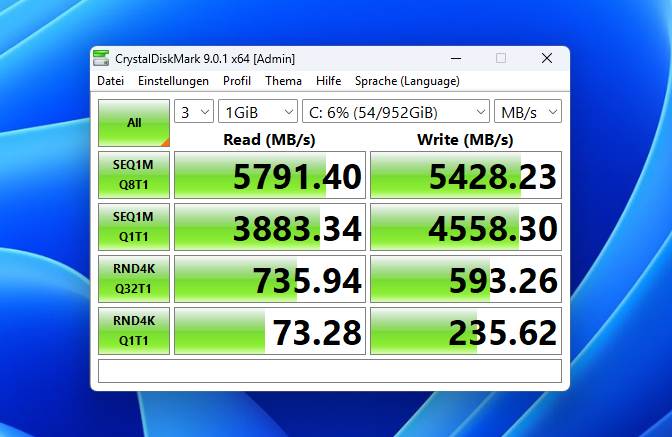Run the SEQ1M Q1T1 test
Viewport: 672px width, 437px height.
coord(134,227)
